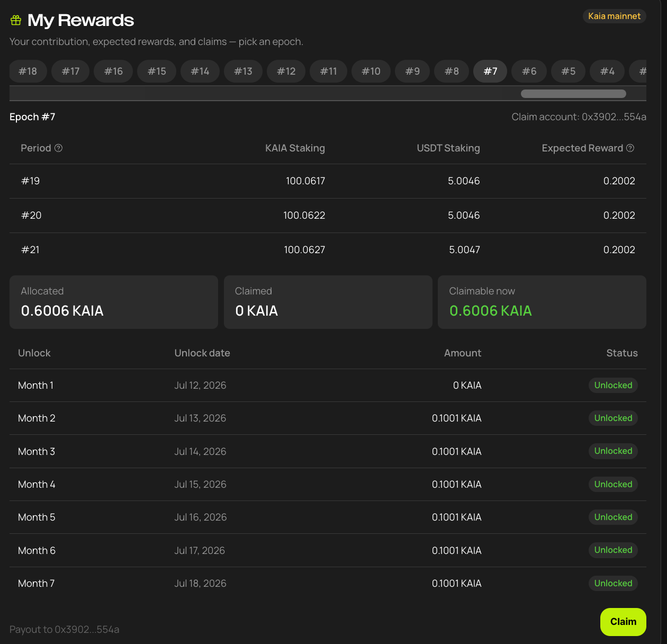Click Month 7 Unlocked status badge
The width and height of the screenshot is (667, 644).
[613, 584]
